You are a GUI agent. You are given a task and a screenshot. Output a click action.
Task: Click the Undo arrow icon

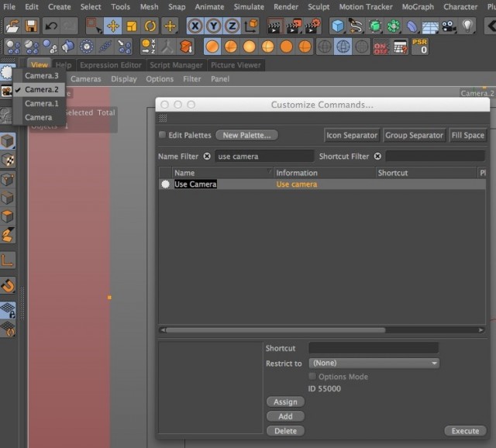point(51,26)
